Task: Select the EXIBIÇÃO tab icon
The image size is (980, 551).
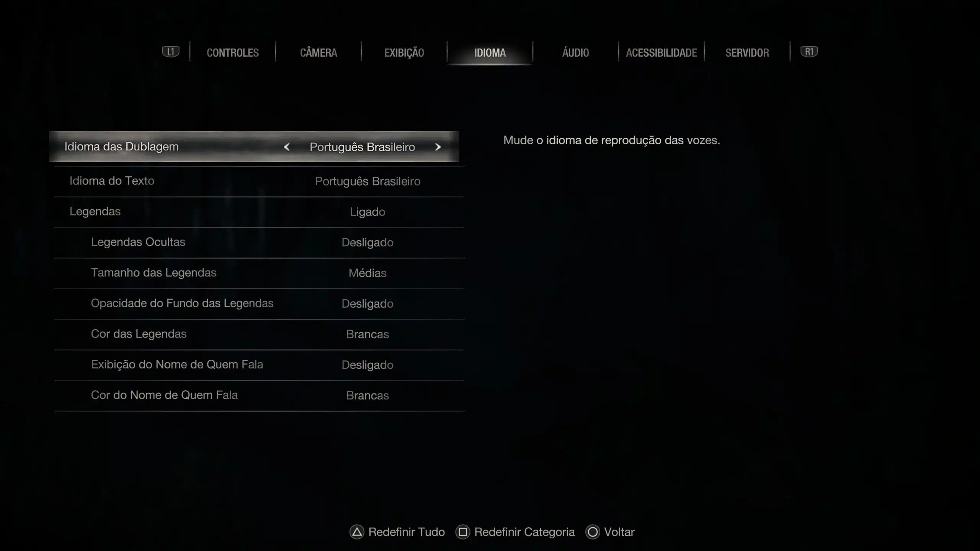Action: coord(404,52)
